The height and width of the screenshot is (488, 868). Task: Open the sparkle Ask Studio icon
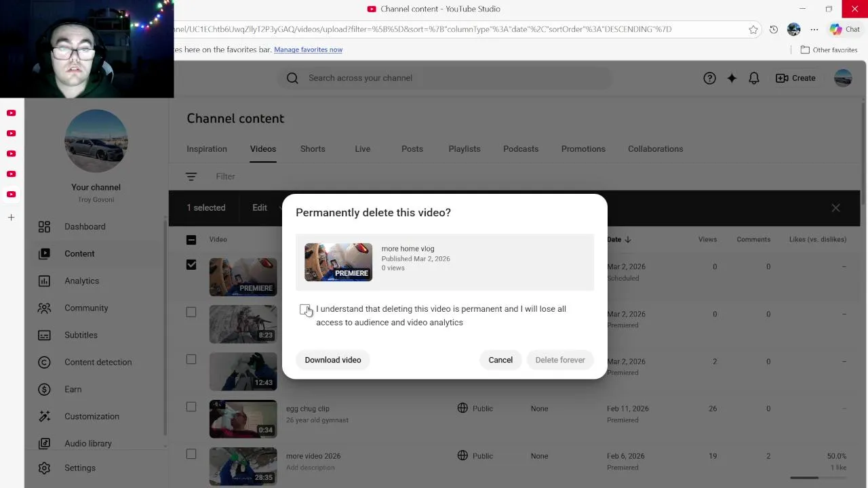[x=732, y=78]
